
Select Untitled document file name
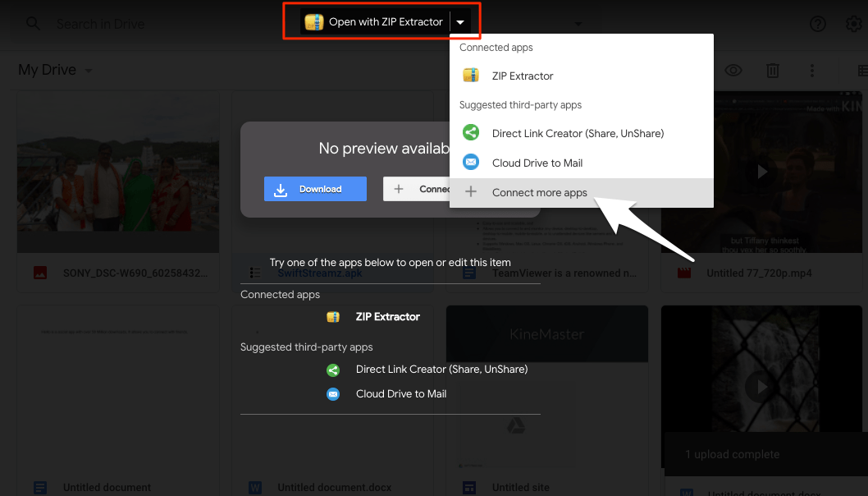pyautogui.click(x=107, y=488)
